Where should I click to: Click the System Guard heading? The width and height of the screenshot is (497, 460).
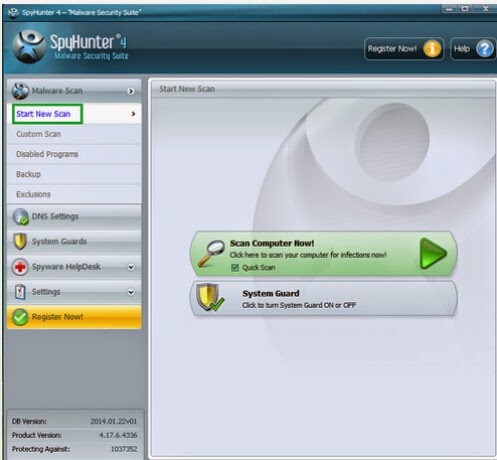(271, 294)
